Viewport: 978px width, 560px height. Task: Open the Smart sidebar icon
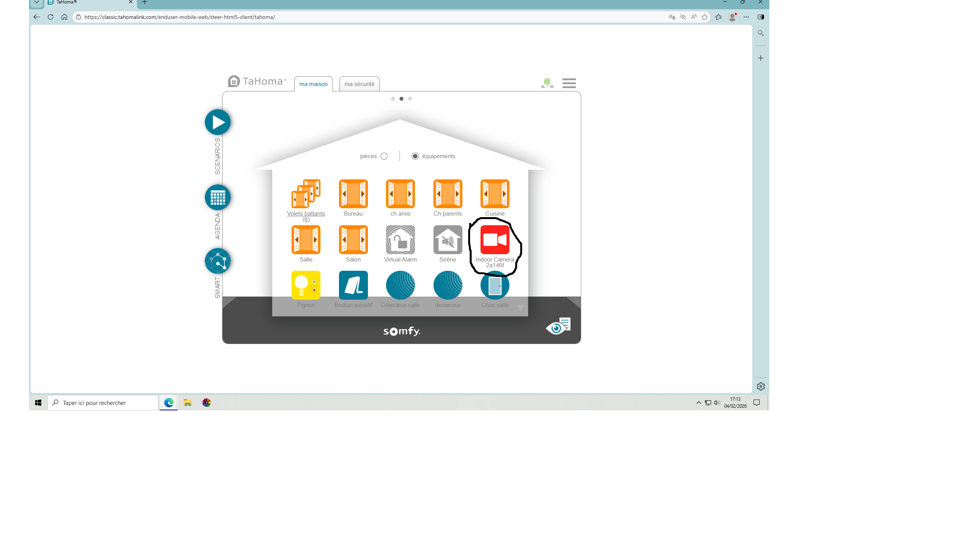[x=218, y=261]
